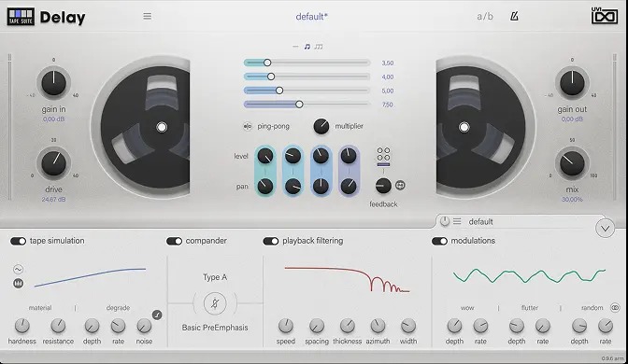Screen dimensions: 628x364
Task: Click the speed knob
Action: click(286, 326)
